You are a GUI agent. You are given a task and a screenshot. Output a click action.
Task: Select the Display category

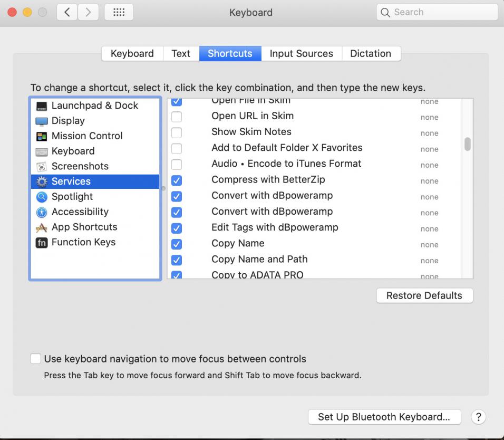pyautogui.click(x=95, y=121)
